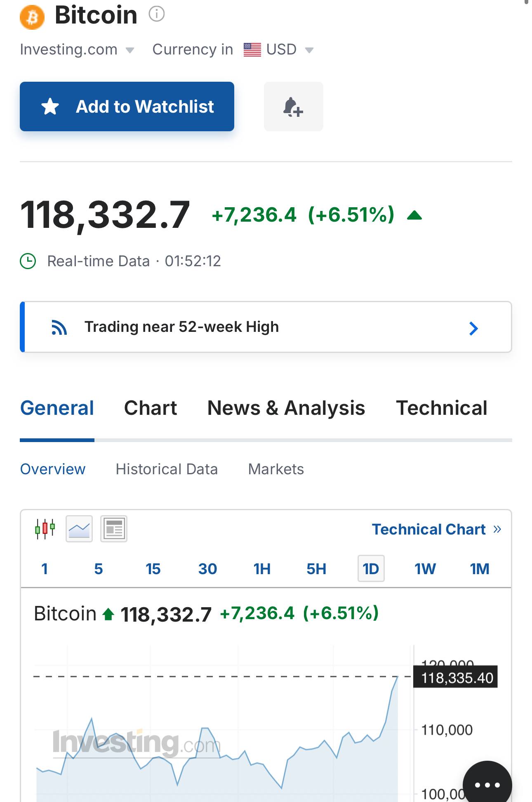Select the 5H chart interval
This screenshot has width=532, height=802.
[316, 569]
